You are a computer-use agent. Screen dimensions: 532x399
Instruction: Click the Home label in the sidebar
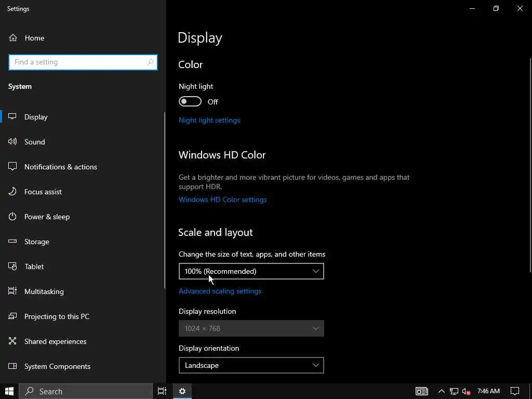coord(34,38)
